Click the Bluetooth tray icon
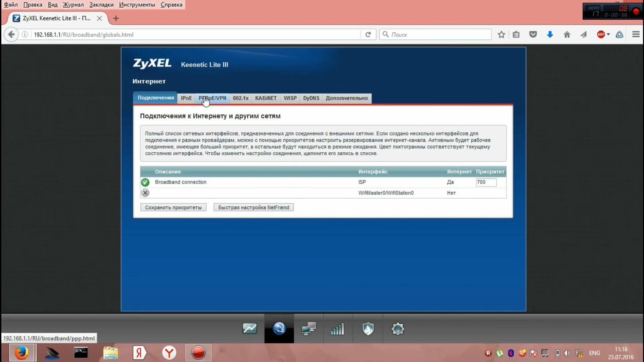 [511, 353]
